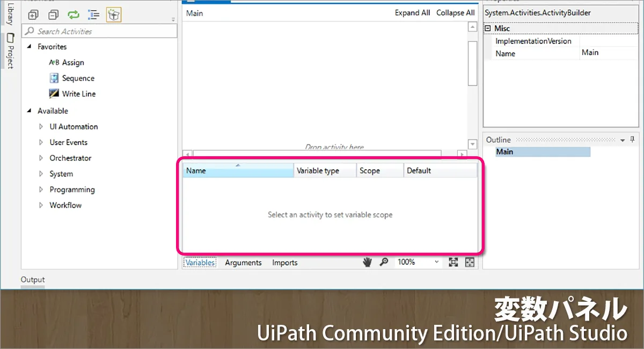Viewport: 644px width, 349px height.
Task: Switch to the Variables tab
Action: pyautogui.click(x=200, y=263)
